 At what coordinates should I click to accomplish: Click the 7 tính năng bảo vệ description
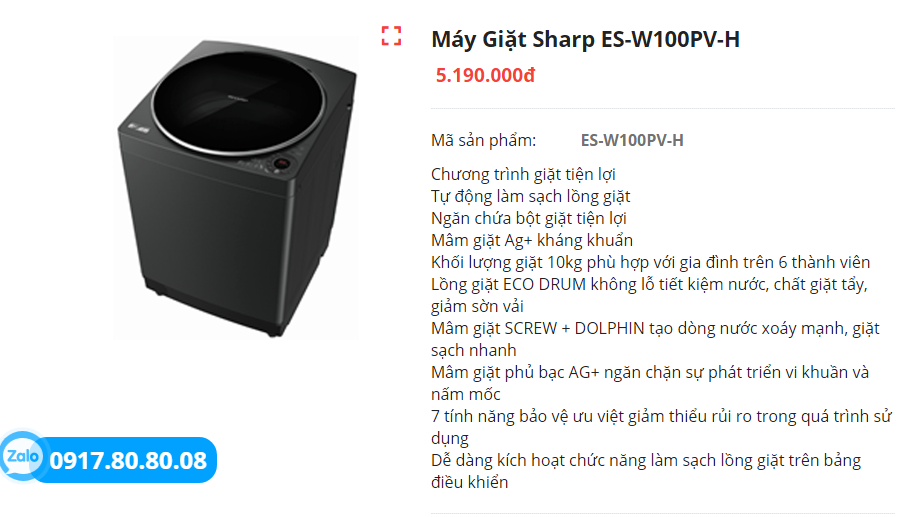pos(661,427)
